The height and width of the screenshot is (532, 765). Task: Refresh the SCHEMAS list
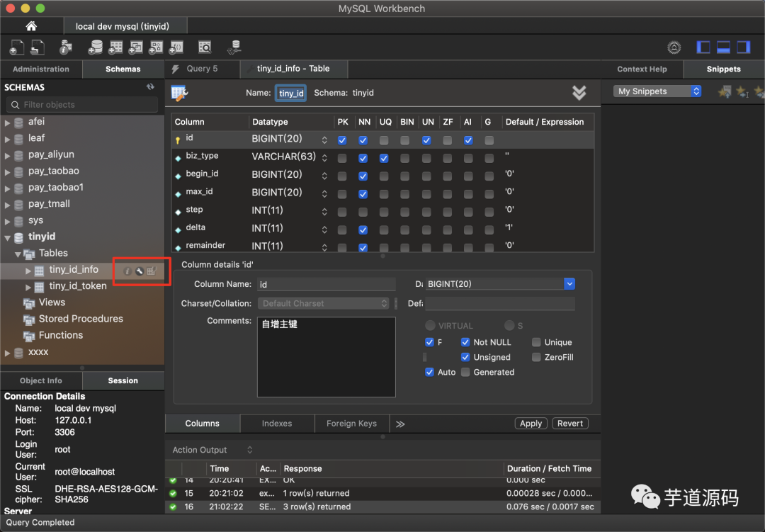pyautogui.click(x=150, y=87)
